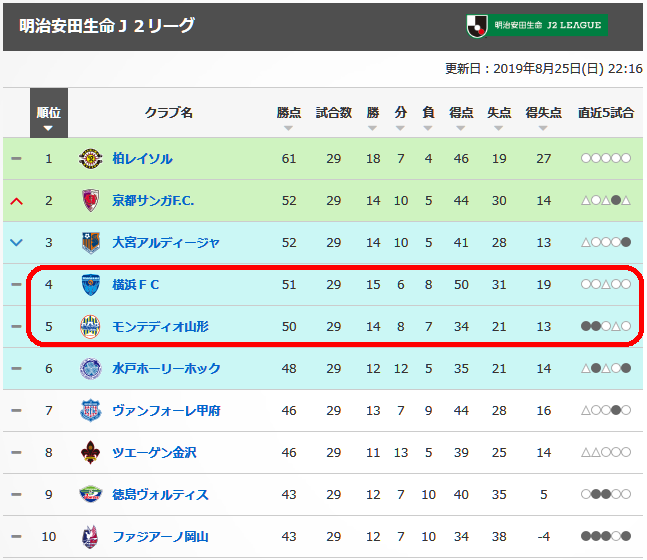Click the Zweigen Kanazawa fleur-de-lis logo
Image resolution: width=647 pixels, height=560 pixels.
[x=90, y=453]
